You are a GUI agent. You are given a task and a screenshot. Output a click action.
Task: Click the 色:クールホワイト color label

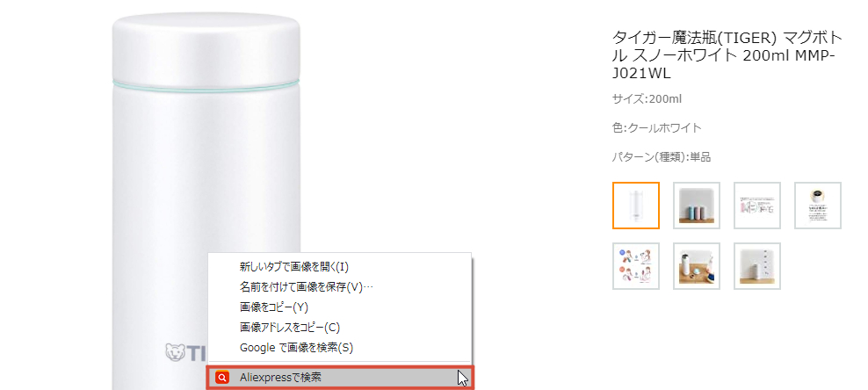click(x=657, y=128)
